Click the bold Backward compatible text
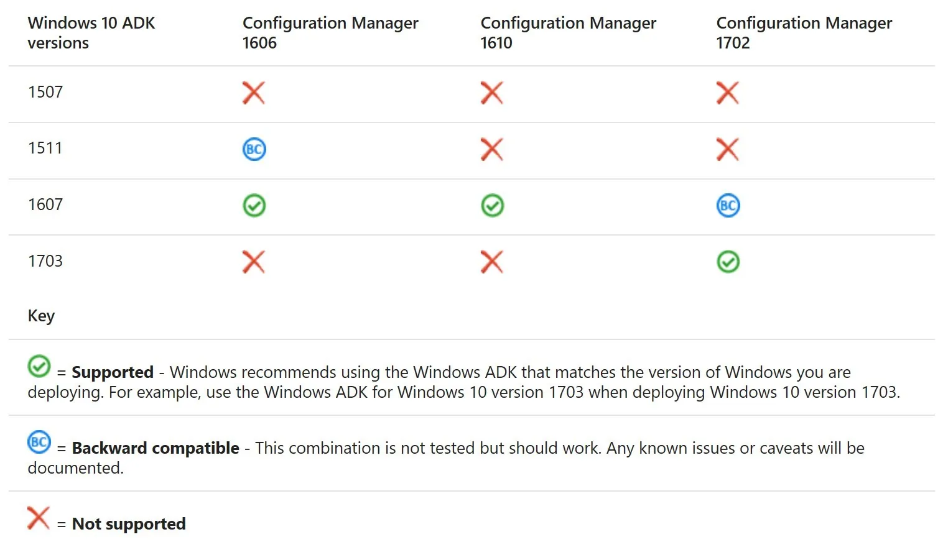Image resolution: width=943 pixels, height=560 pixels. [156, 448]
